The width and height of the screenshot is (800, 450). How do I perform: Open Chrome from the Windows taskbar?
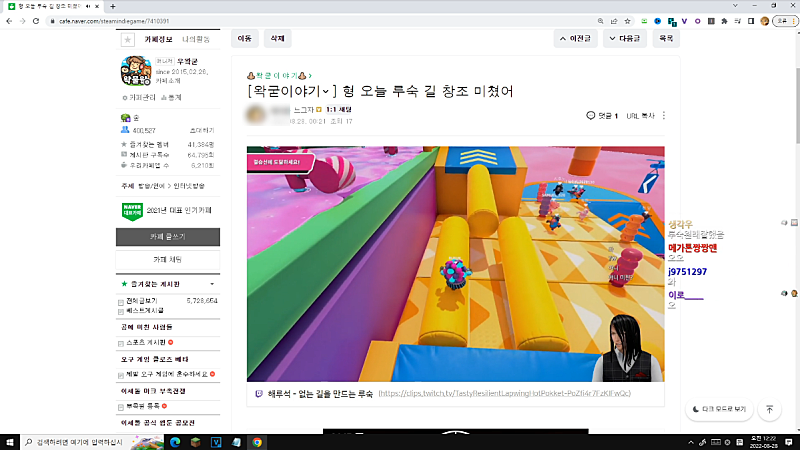257,441
